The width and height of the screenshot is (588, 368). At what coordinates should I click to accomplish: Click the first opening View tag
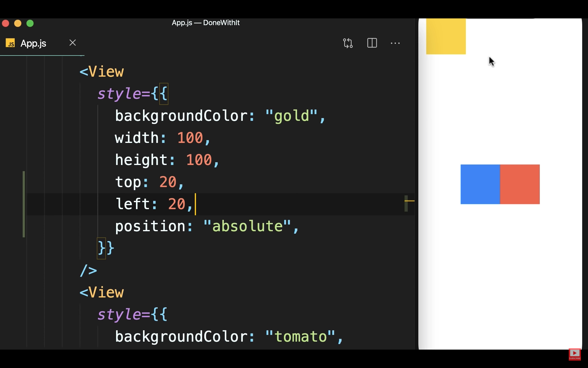(x=102, y=72)
